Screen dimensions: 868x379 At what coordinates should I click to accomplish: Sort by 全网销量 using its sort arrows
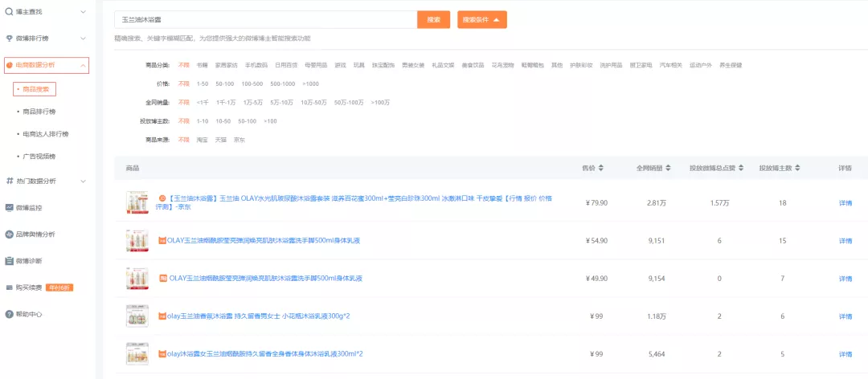pos(668,168)
